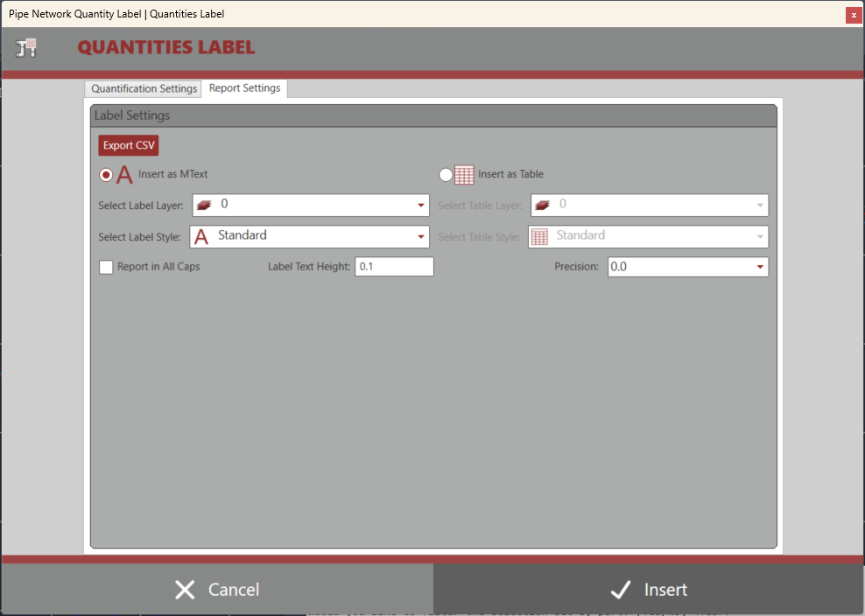
Task: Click the Report in All Caps label text
Action: [158, 267]
